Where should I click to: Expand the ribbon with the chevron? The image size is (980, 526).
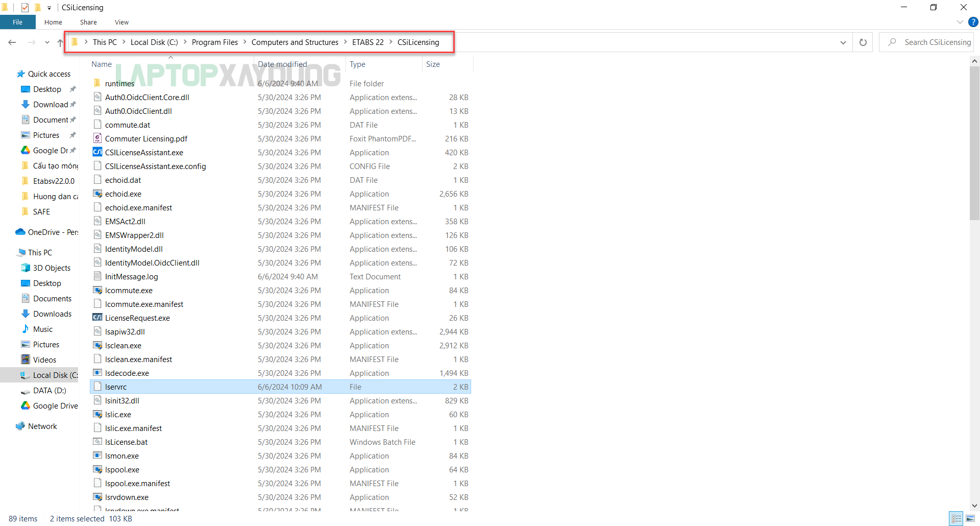(960, 22)
